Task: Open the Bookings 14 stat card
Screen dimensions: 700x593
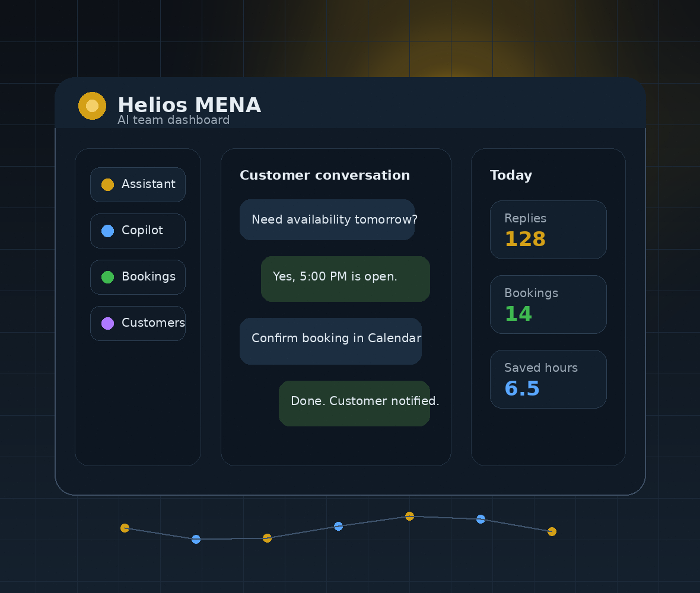Action: (x=548, y=304)
